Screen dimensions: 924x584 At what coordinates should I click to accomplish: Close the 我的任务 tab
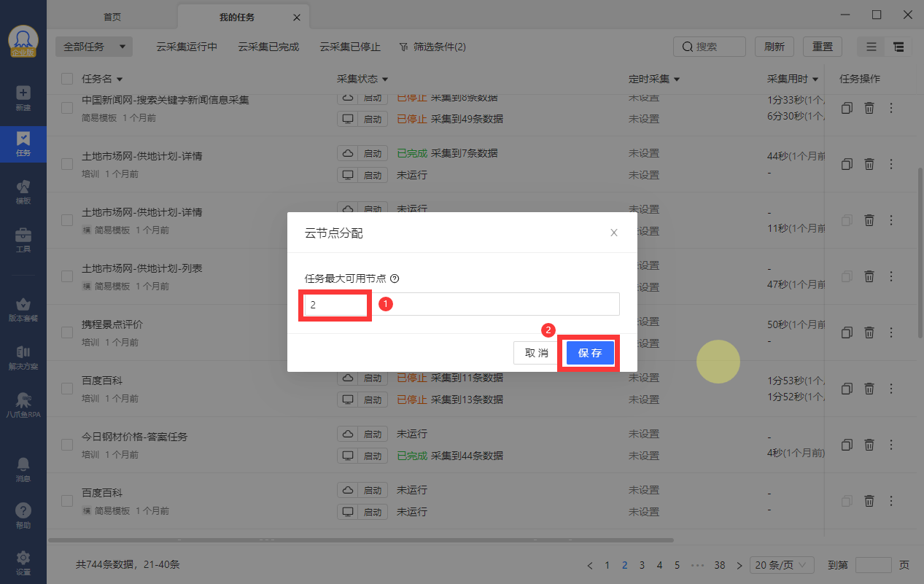[296, 17]
